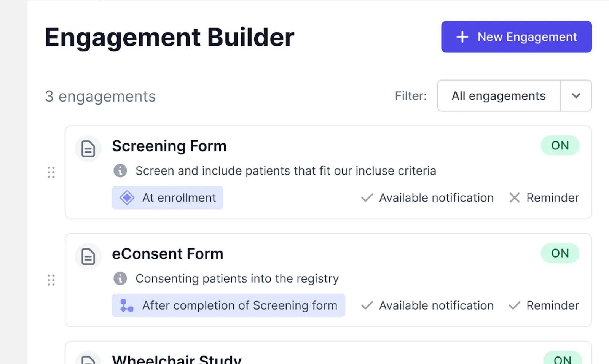Click the '3 engagements' count text
Viewport: 609px width, 364px height.
(x=100, y=96)
